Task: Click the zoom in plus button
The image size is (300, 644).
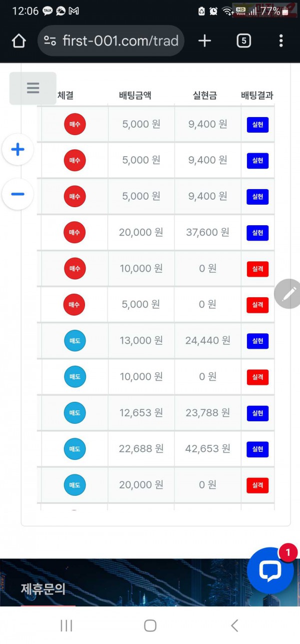Action: (17, 149)
